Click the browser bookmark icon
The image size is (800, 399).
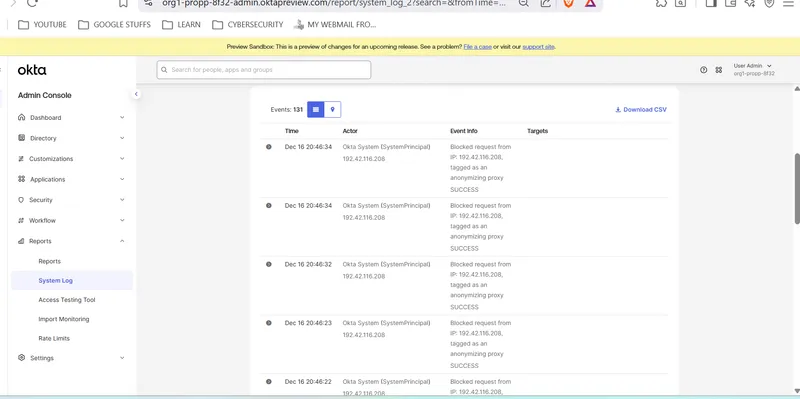coord(123,3)
